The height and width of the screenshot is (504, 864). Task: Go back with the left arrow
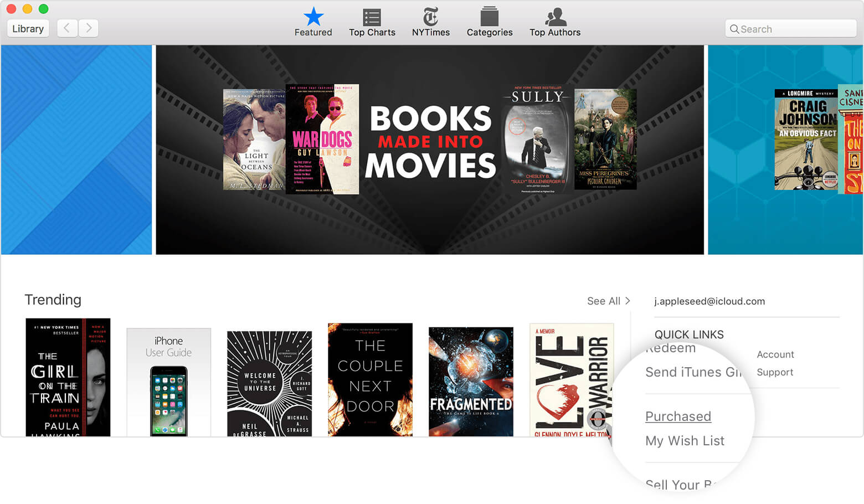click(x=67, y=28)
